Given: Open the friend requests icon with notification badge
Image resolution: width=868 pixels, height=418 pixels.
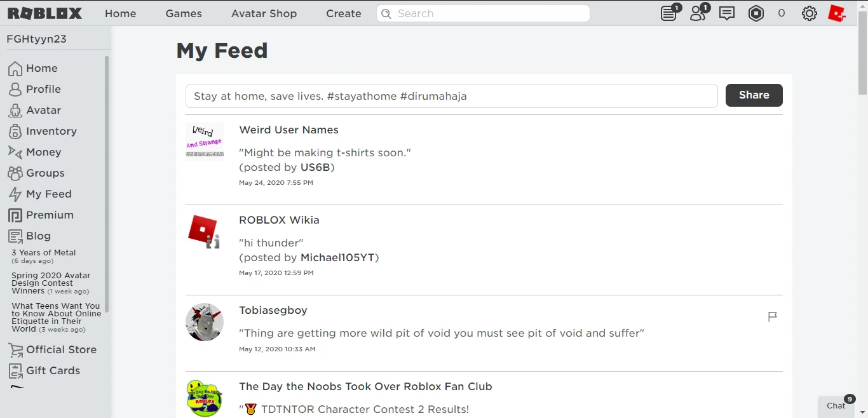Looking at the screenshot, I should pyautogui.click(x=697, y=13).
